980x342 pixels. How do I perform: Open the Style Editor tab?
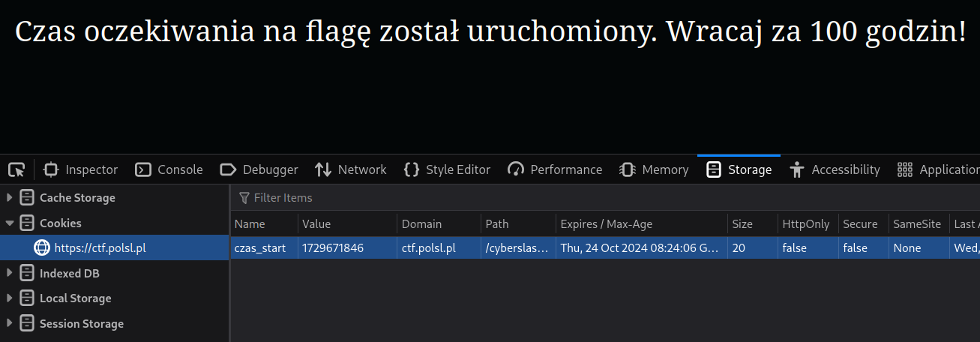click(447, 169)
